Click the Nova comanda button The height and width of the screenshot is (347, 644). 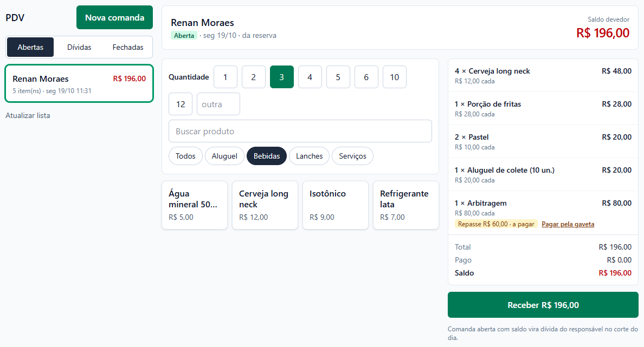[x=114, y=17]
